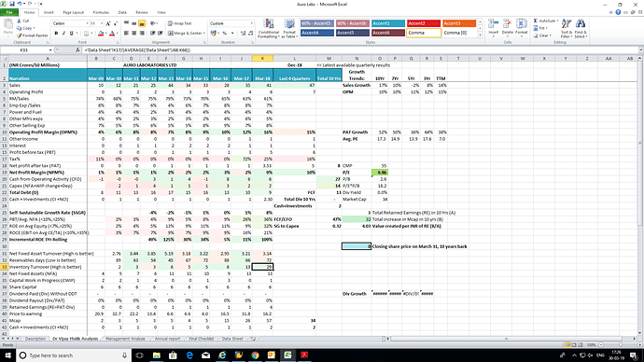
Task: Select the green P/E value cell 6.96
Action: tap(380, 173)
